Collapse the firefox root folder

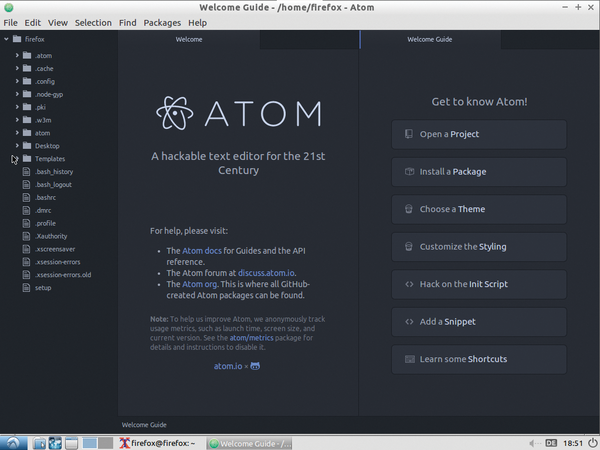tap(7, 40)
